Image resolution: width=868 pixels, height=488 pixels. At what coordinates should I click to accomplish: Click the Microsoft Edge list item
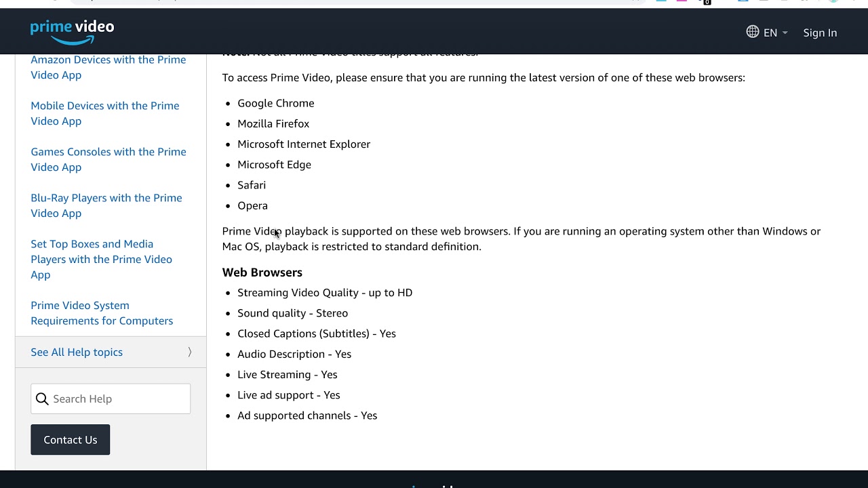click(274, 165)
